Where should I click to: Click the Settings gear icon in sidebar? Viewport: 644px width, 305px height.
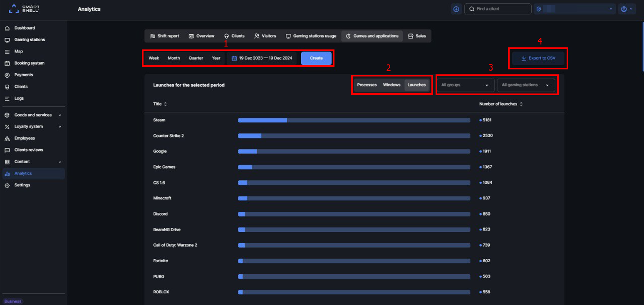(x=7, y=185)
